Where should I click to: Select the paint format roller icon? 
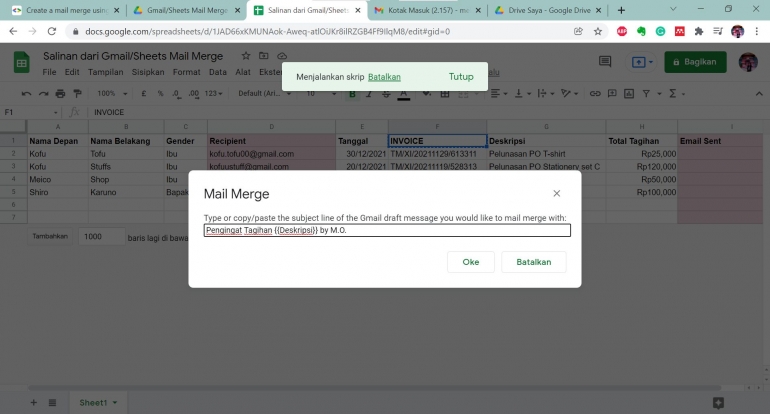tap(77, 93)
